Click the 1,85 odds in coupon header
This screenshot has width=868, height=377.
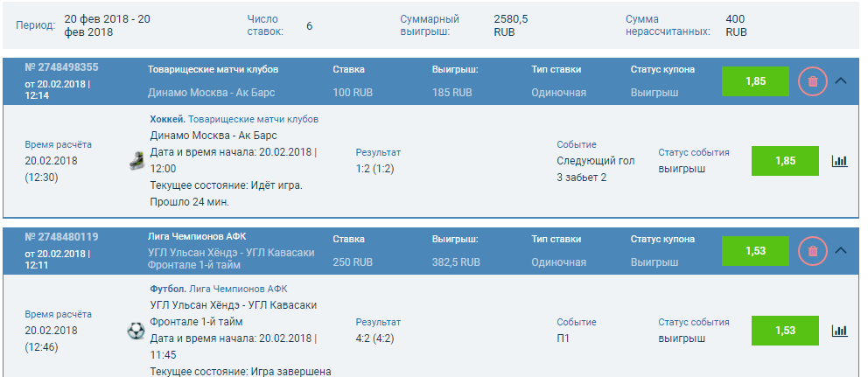tap(755, 81)
